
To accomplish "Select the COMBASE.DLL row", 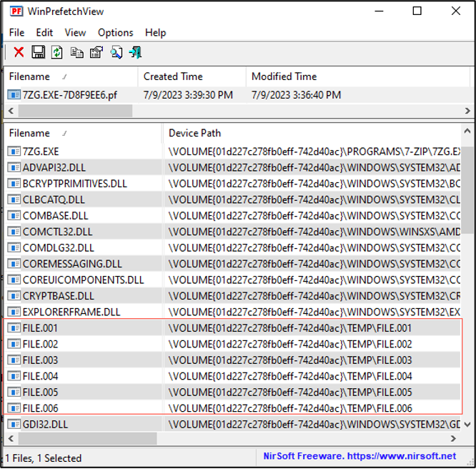I will pyautogui.click(x=233, y=216).
